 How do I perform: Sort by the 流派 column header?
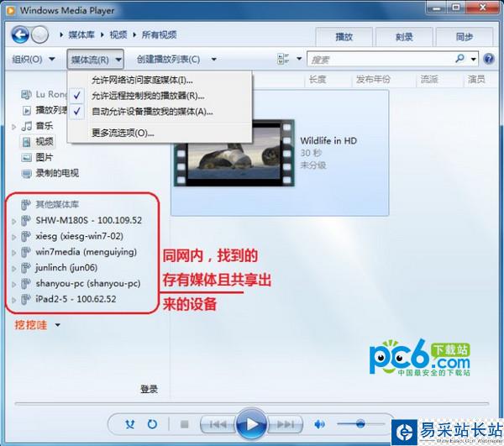click(429, 79)
